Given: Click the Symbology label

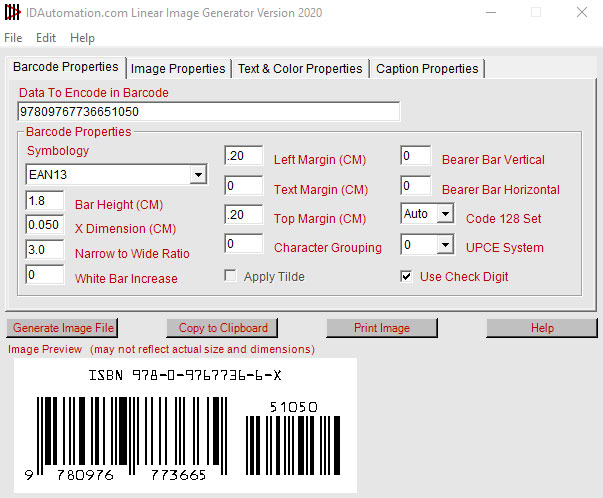Looking at the screenshot, I should [x=58, y=151].
